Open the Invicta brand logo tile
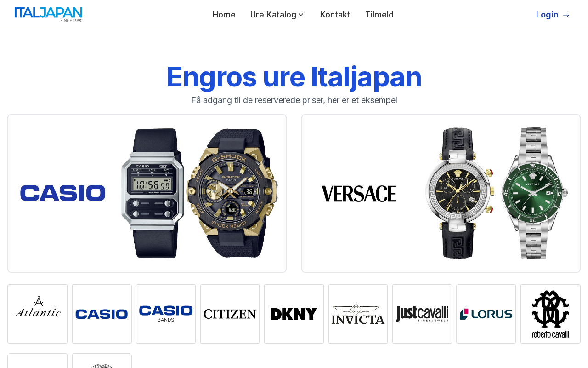The image size is (588, 368). (x=358, y=314)
